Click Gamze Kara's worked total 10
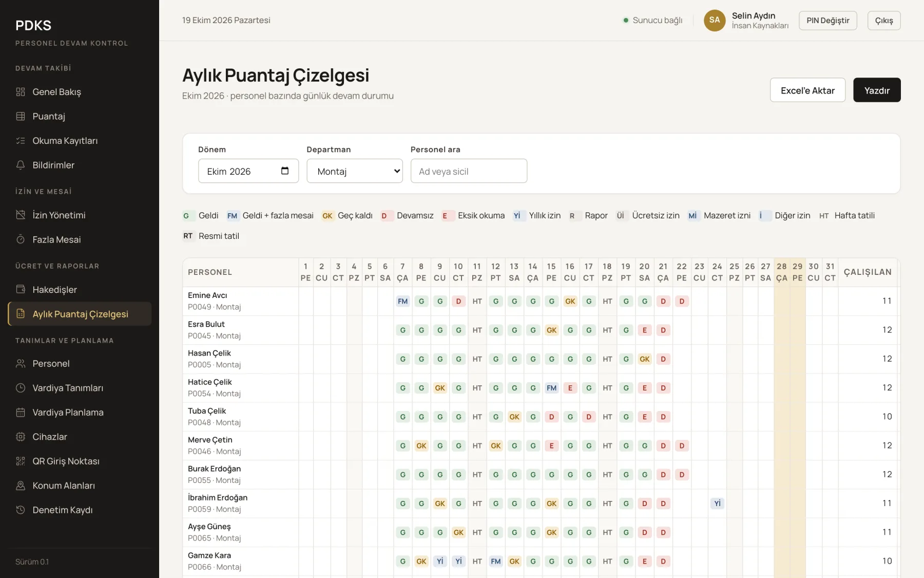The width and height of the screenshot is (924, 578). 887,561
